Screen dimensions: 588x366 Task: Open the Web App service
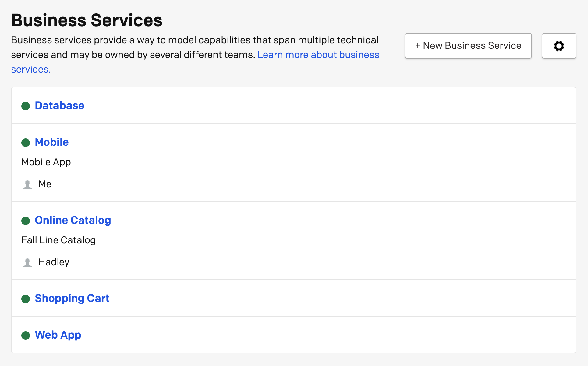[58, 335]
